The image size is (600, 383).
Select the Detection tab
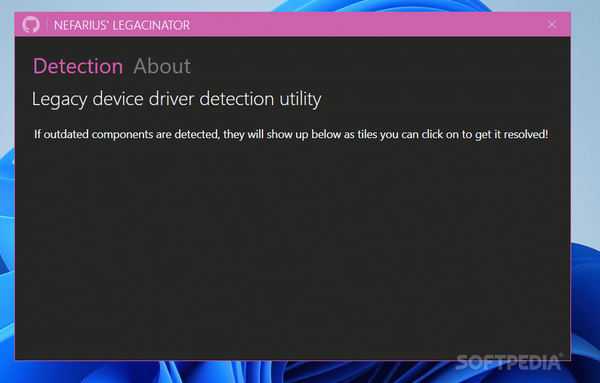[x=78, y=66]
